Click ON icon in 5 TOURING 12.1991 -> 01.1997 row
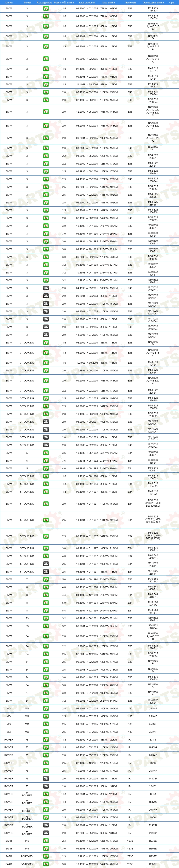Image resolution: width=179 pixels, height=868 pixels. click(x=46, y=564)
